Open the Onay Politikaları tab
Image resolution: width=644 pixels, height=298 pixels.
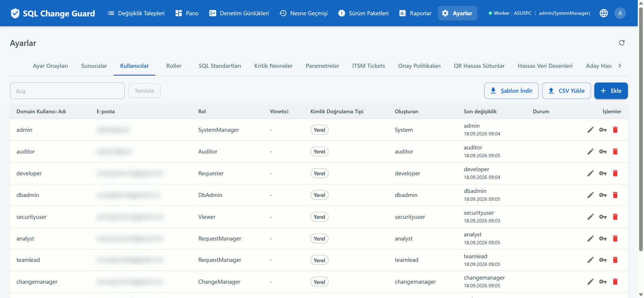click(419, 66)
